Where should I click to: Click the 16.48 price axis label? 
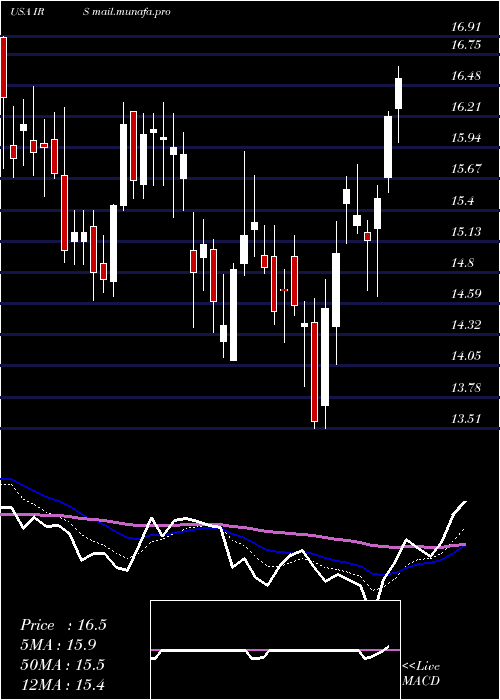466,76
